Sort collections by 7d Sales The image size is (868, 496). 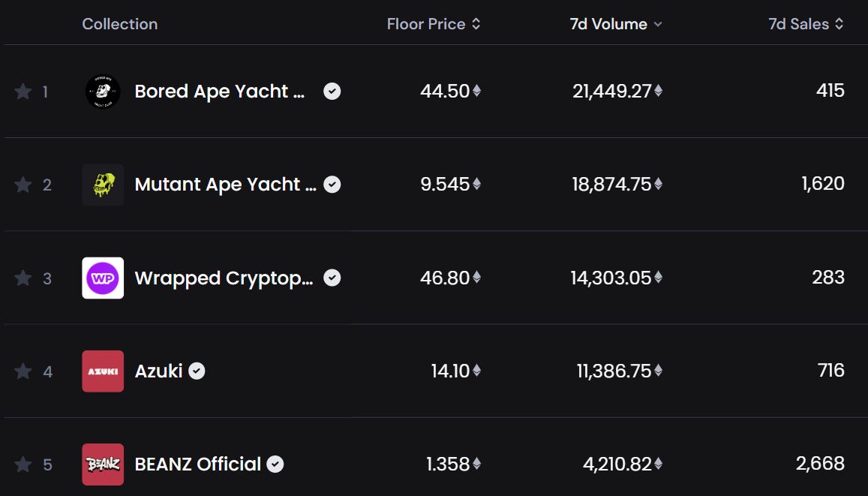tap(806, 24)
